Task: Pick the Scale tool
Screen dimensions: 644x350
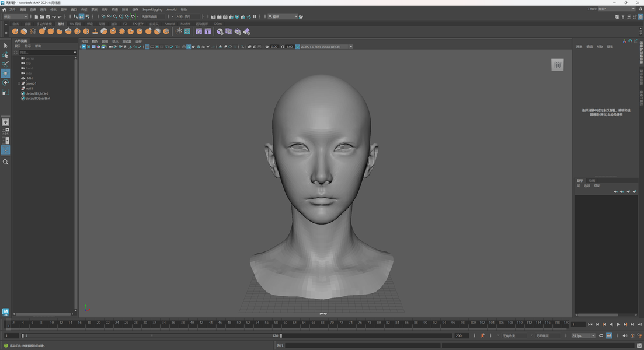Action: point(5,92)
